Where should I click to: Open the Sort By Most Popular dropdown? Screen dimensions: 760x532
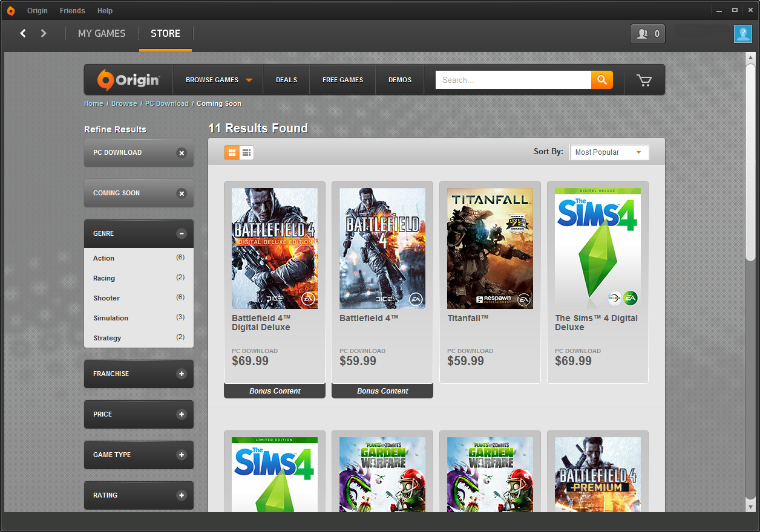609,152
